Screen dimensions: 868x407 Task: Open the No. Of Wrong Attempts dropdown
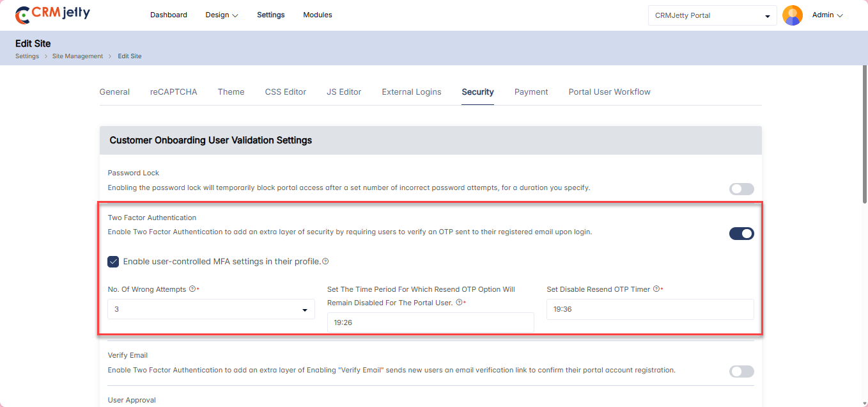(x=211, y=309)
